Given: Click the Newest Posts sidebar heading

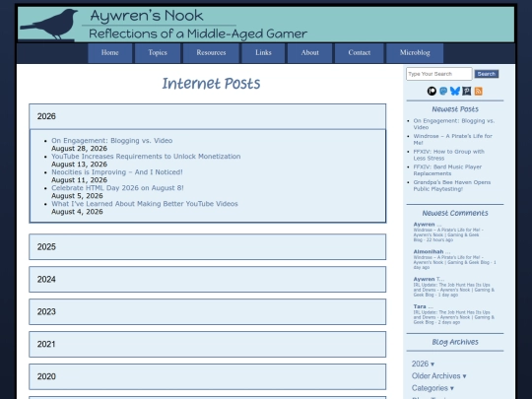Looking at the screenshot, I should pos(455,109).
